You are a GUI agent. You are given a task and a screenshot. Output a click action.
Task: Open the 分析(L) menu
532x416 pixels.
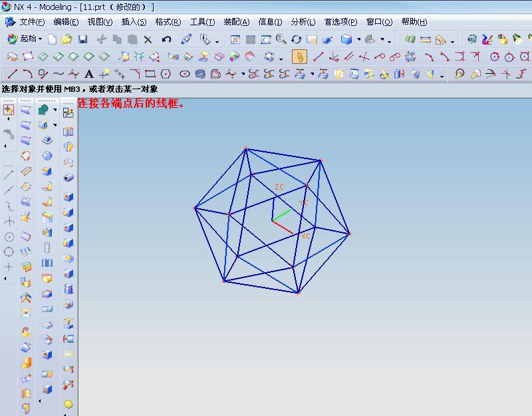(x=303, y=22)
